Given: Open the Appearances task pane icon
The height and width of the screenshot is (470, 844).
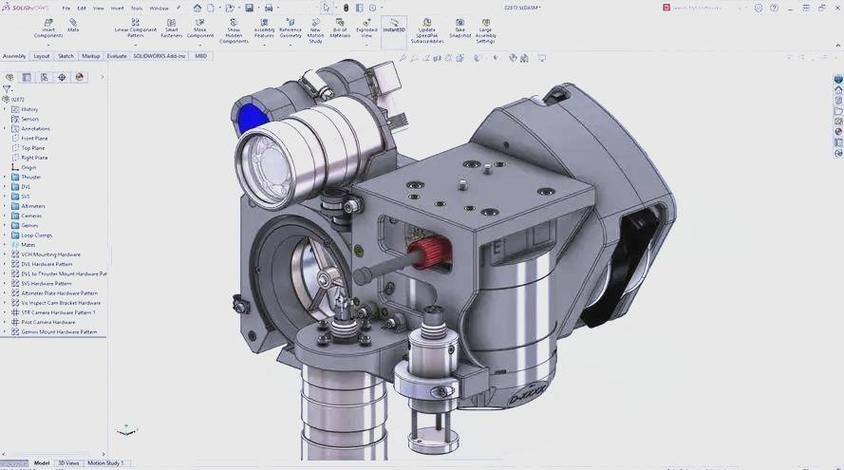Looking at the screenshot, I should [838, 132].
